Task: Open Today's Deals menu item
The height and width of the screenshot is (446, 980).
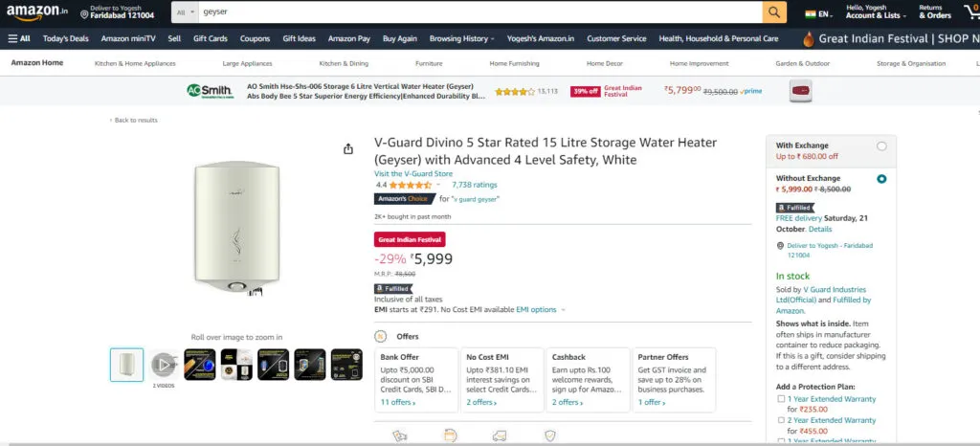Action: (x=66, y=38)
